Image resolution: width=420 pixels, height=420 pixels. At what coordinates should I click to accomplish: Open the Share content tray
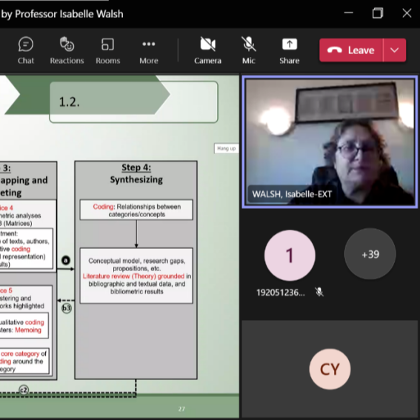(x=289, y=51)
